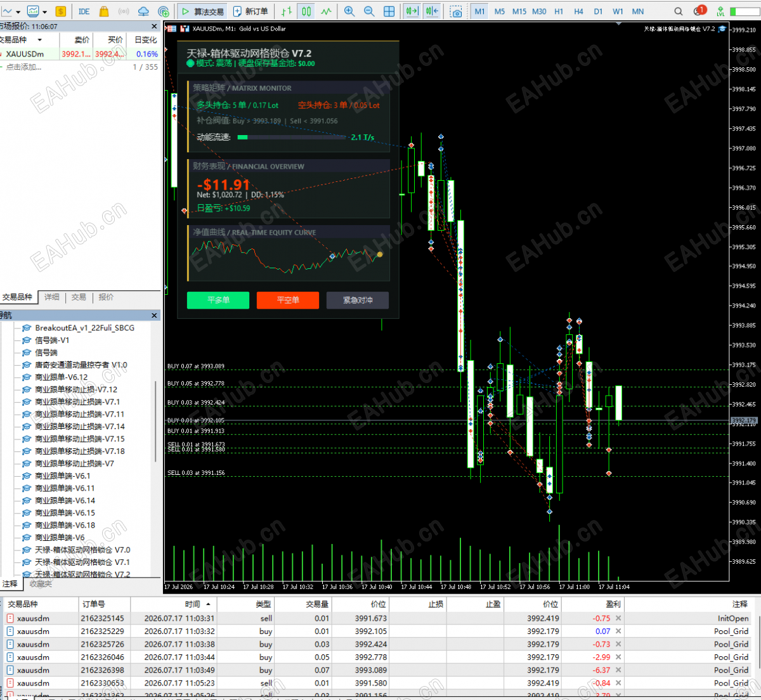Image resolution: width=761 pixels, height=700 pixels.
Task: Toggle chart shift icon
Action: (433, 11)
